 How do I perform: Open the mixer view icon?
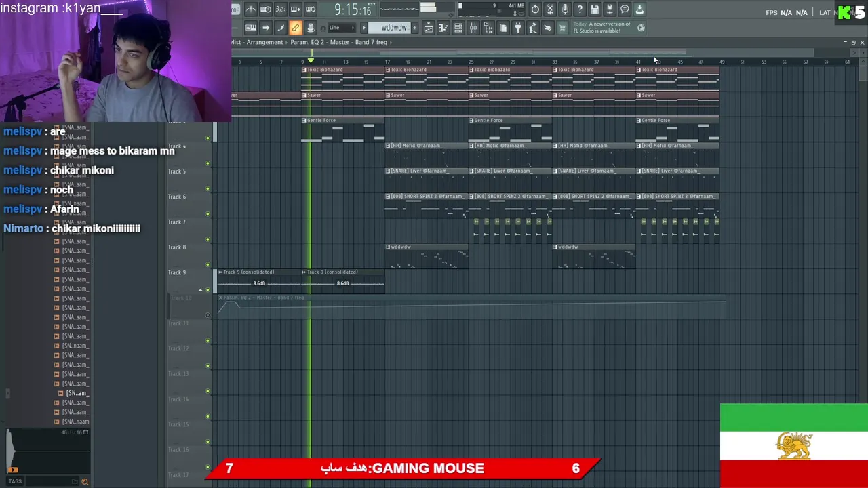(x=473, y=28)
